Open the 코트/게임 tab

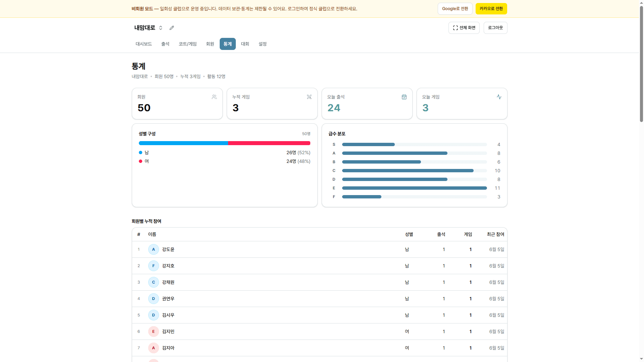(x=187, y=44)
